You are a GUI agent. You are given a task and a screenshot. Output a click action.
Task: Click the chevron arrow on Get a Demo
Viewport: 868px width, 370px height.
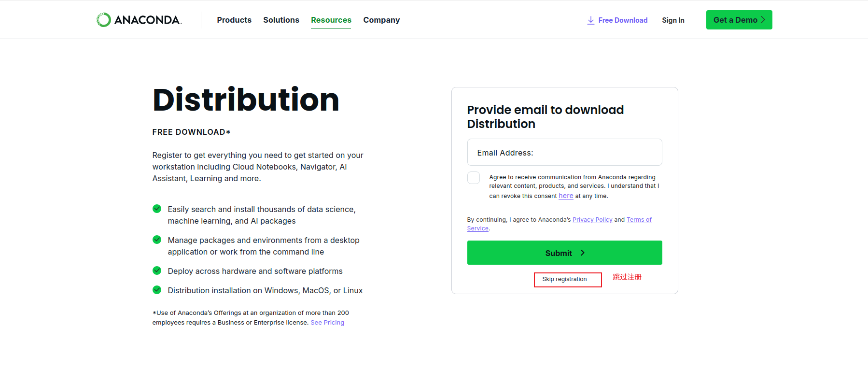point(763,20)
